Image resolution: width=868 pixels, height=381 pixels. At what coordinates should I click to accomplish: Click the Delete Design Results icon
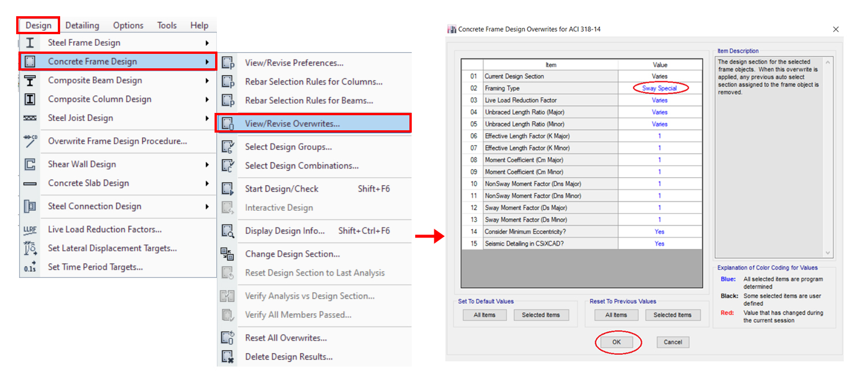coord(227,357)
